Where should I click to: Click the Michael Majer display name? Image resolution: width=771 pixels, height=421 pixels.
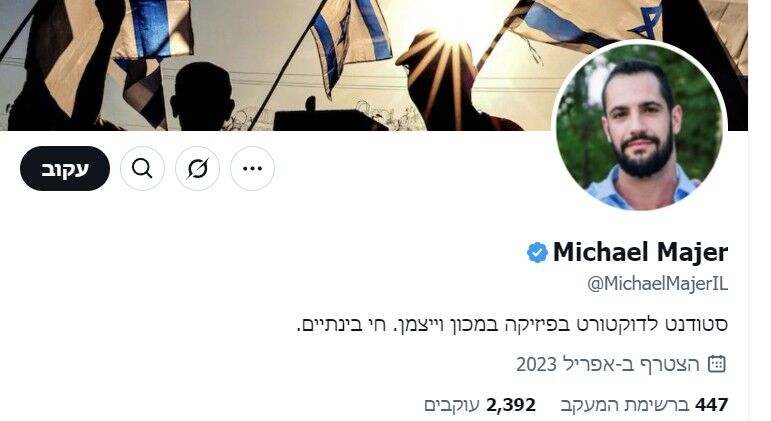point(640,253)
